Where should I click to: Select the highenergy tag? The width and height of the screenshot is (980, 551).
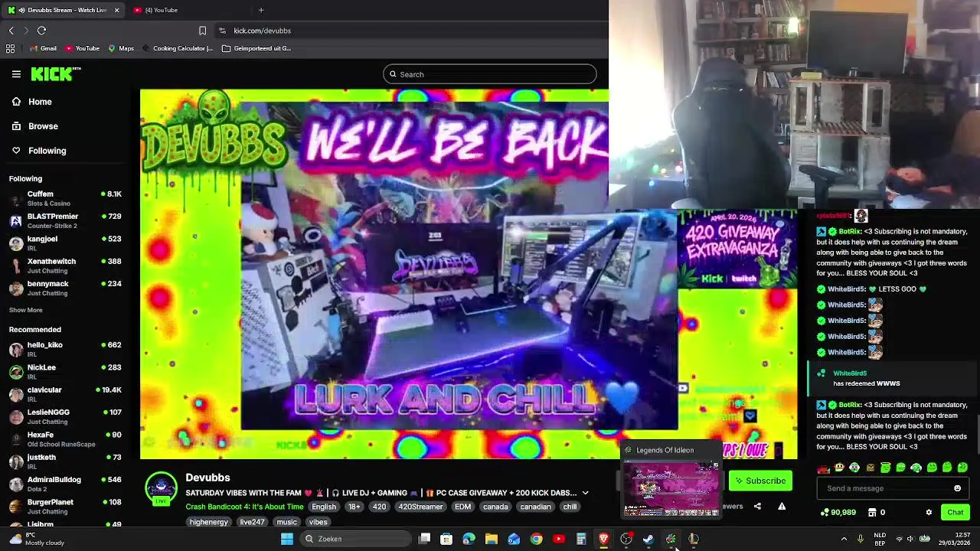208,522
